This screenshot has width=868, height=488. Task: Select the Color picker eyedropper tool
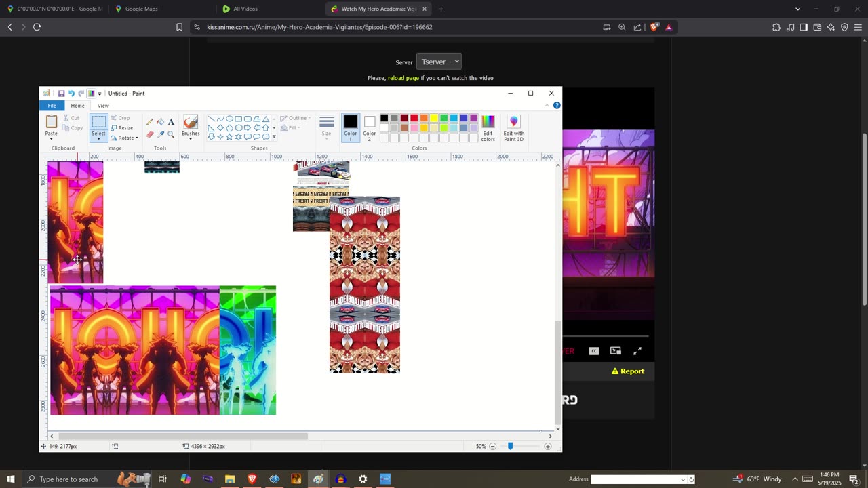pyautogui.click(x=160, y=134)
